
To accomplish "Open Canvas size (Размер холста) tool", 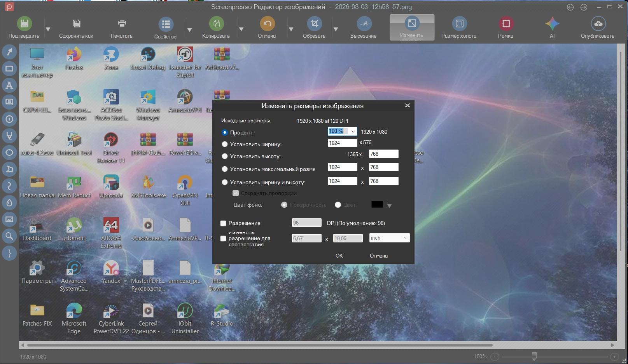I will point(459,24).
